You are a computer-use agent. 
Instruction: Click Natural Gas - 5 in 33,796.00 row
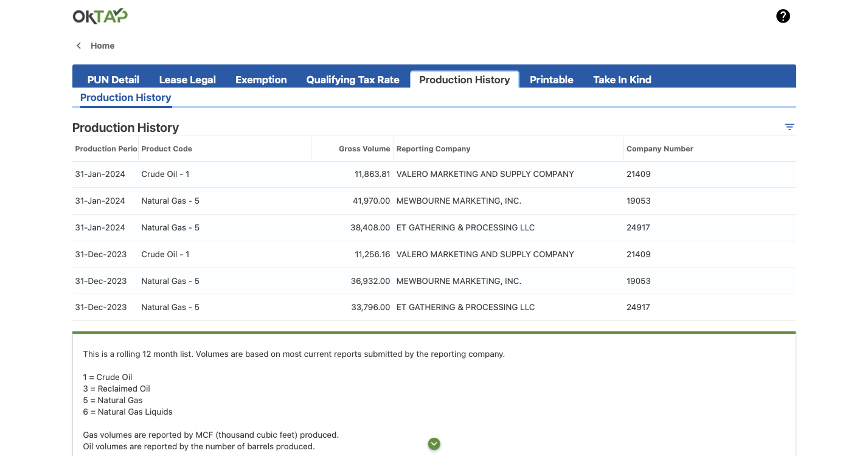click(x=170, y=307)
